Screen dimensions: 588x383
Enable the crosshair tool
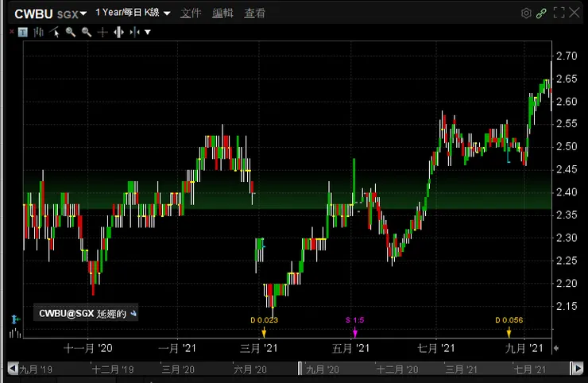coord(103,33)
